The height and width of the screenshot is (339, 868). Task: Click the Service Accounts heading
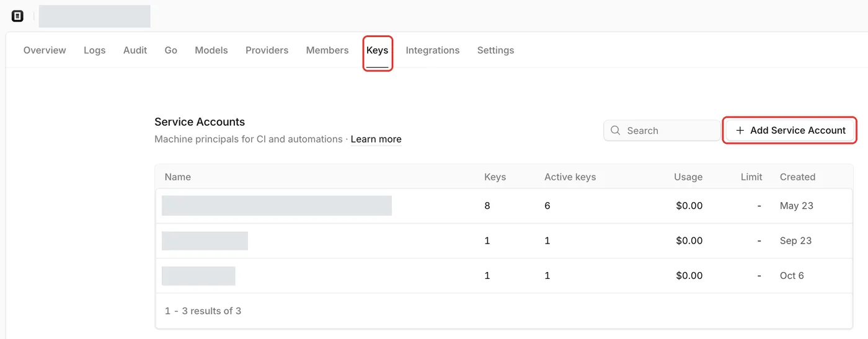coord(200,122)
